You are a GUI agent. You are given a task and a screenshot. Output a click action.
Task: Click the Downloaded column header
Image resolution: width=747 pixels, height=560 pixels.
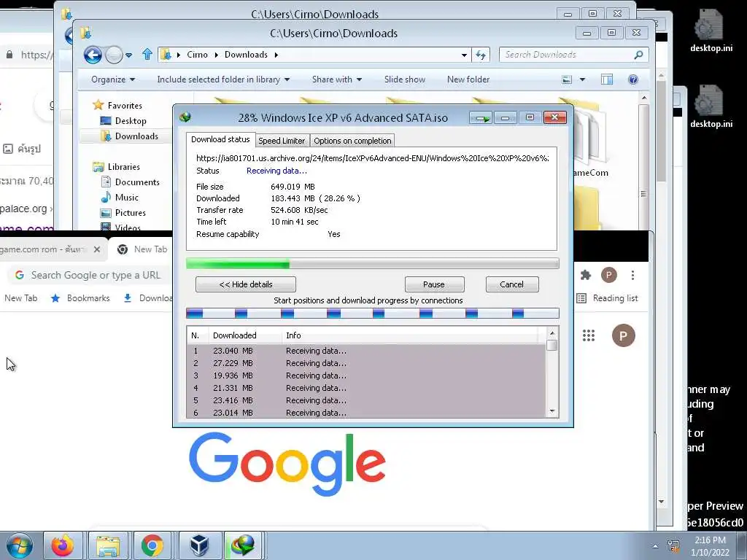pyautogui.click(x=245, y=335)
